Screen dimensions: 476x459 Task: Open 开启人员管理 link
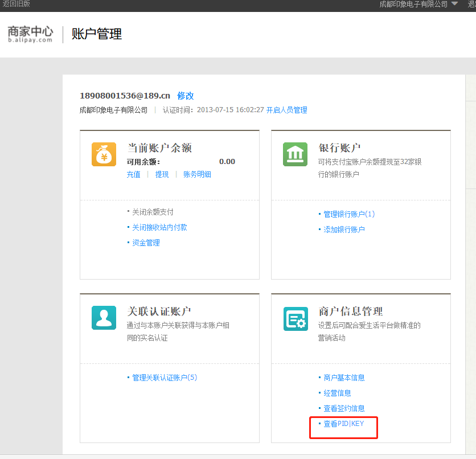coord(286,110)
